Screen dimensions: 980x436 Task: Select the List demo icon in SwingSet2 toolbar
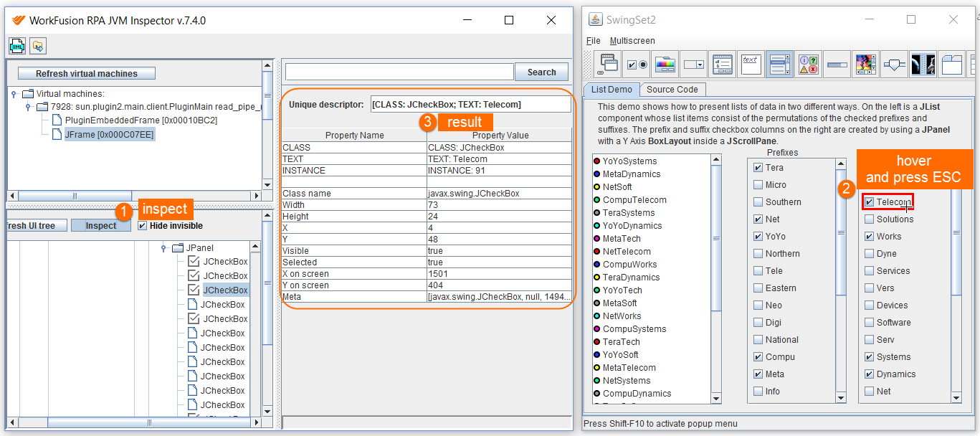(x=780, y=65)
